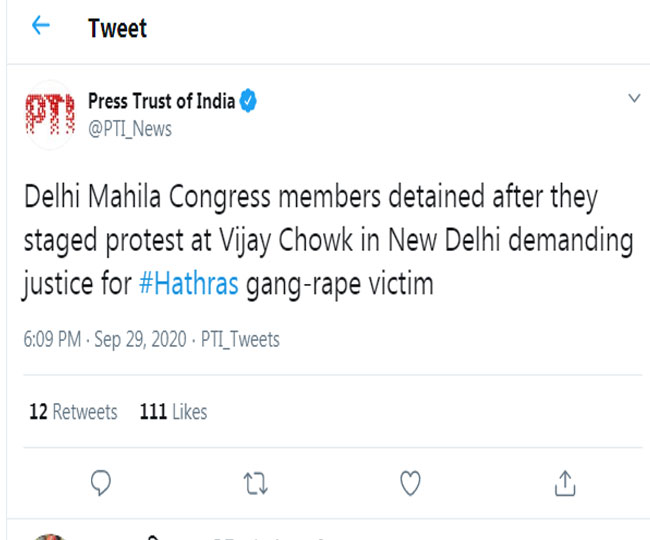
Task: Go back using the left arrow
Action: [41, 27]
